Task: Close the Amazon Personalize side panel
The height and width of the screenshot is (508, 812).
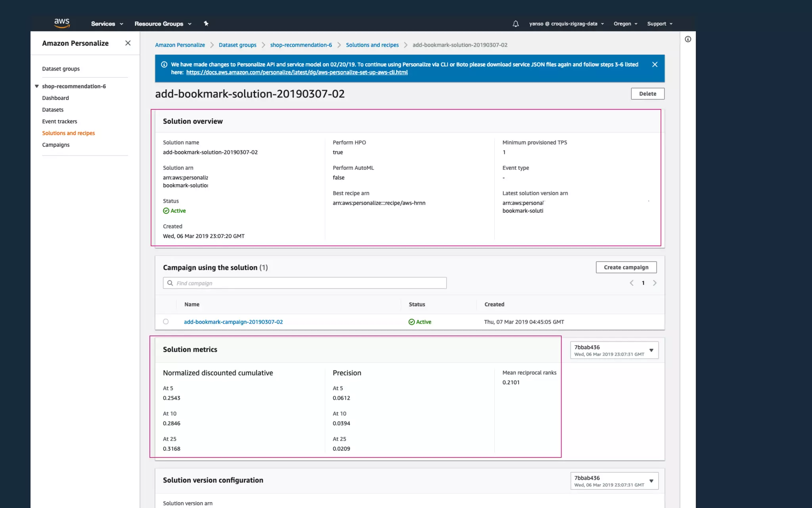Action: coord(128,43)
